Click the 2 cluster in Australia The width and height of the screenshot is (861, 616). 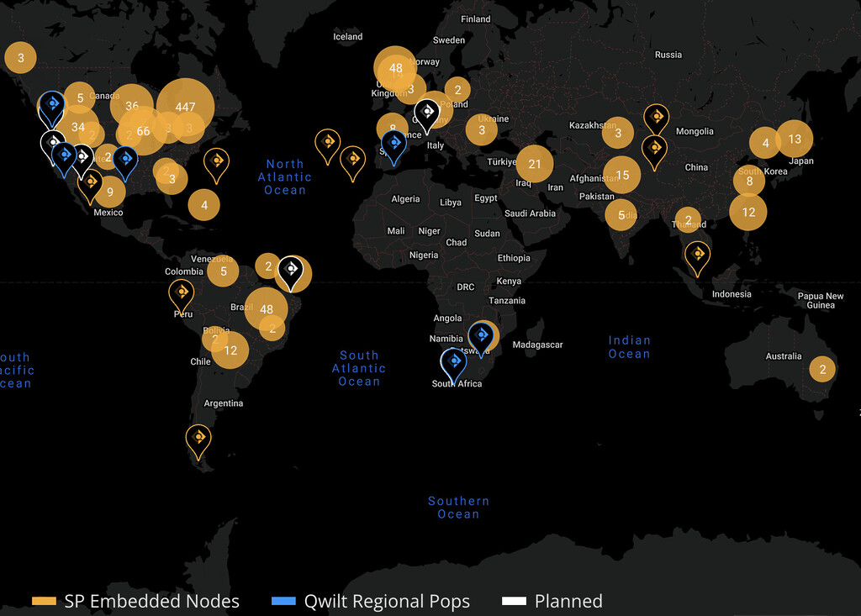(x=822, y=370)
